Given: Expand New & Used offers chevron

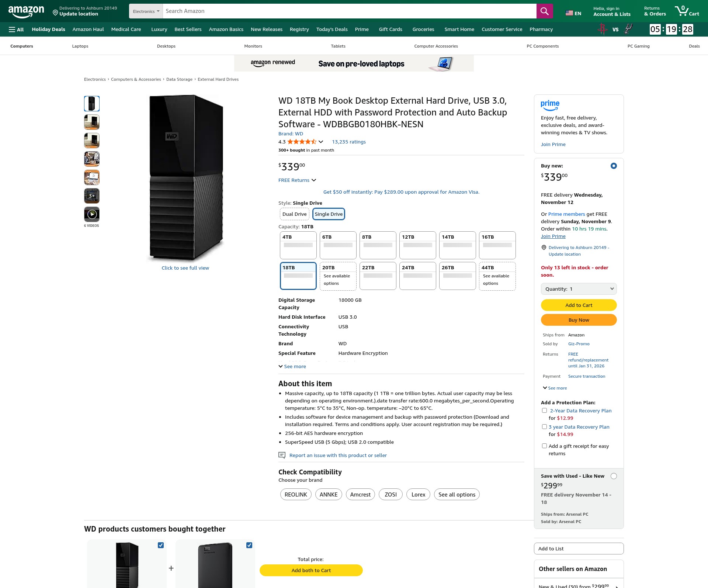Looking at the screenshot, I should (x=617, y=586).
